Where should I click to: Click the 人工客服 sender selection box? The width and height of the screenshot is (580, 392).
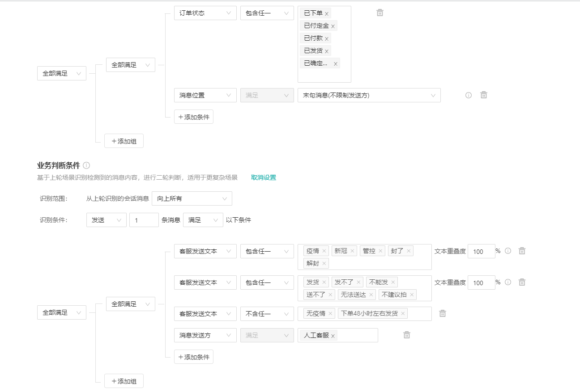coord(338,335)
